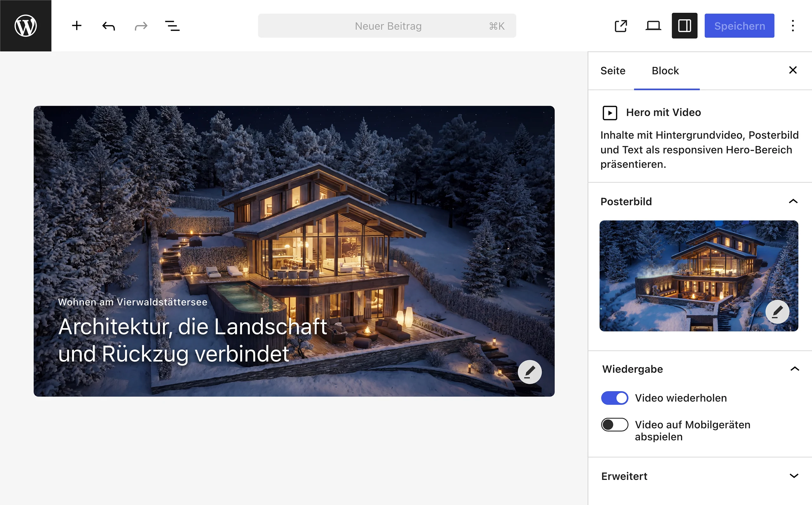Open the device preview laptop icon
This screenshot has width=812, height=505.
[x=653, y=26]
